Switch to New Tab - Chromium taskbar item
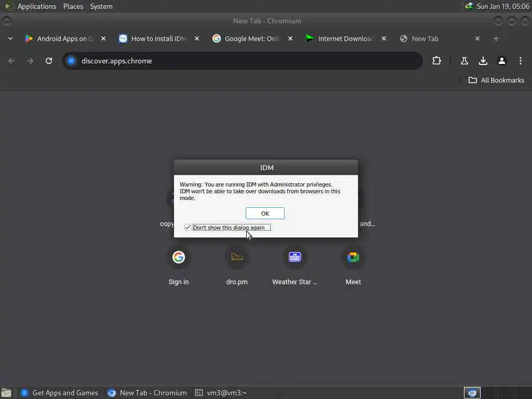The width and height of the screenshot is (532, 399). [x=147, y=393]
